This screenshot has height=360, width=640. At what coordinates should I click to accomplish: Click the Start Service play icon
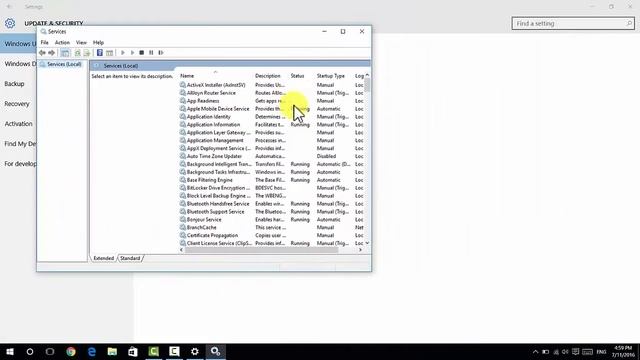123,53
